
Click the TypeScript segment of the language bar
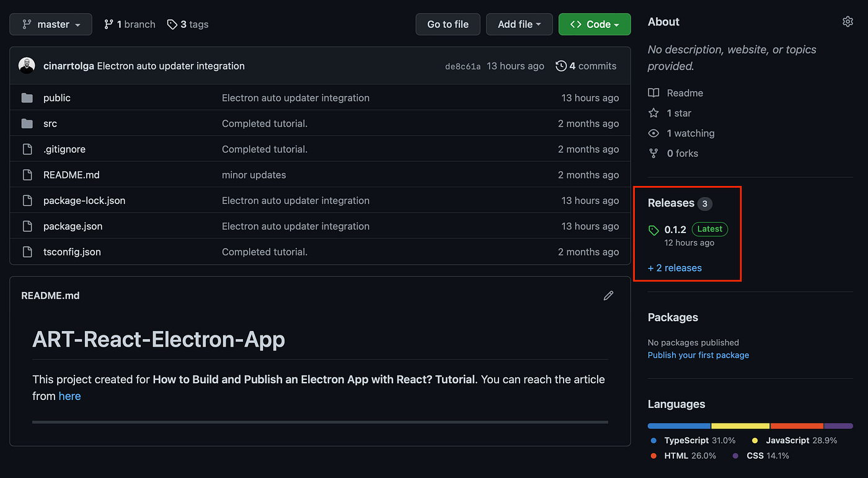[679, 426]
